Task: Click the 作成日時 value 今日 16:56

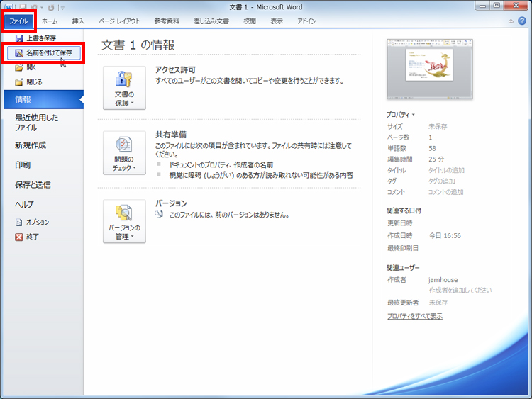Action: pos(445,235)
